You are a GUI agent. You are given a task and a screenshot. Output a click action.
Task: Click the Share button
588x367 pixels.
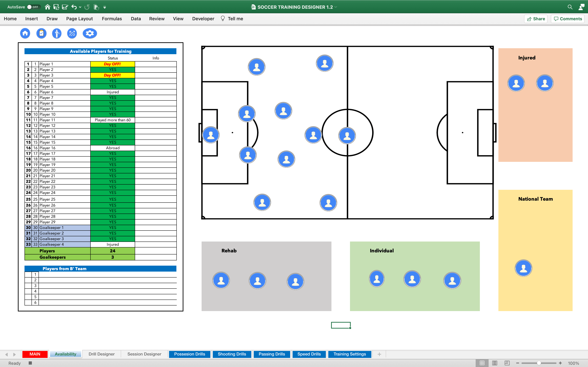[x=536, y=19]
